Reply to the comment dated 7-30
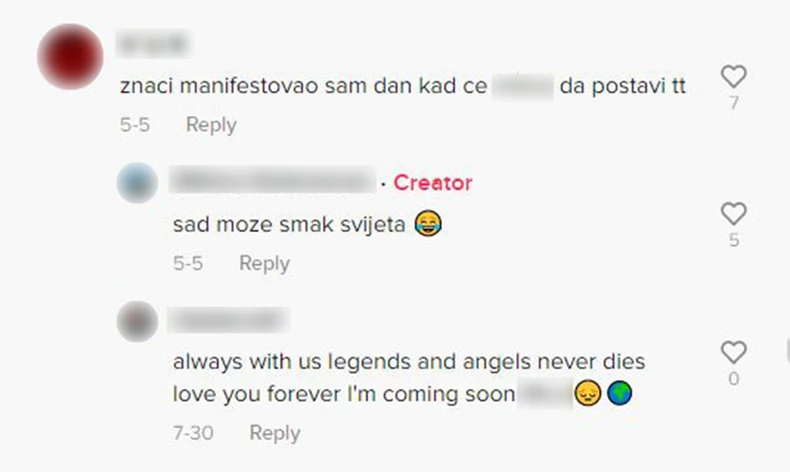The image size is (790, 472). click(x=275, y=433)
